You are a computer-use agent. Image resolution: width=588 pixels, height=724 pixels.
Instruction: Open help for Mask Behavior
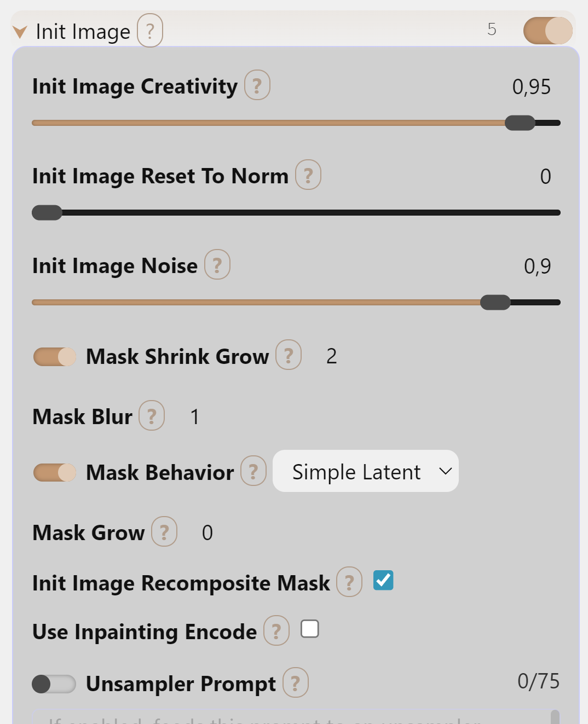tap(253, 471)
